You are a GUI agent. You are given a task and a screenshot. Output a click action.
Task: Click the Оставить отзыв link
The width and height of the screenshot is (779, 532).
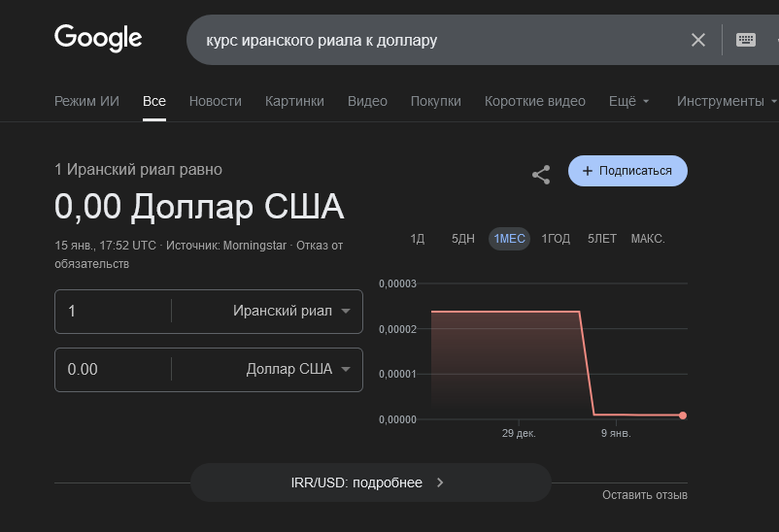[644, 495]
